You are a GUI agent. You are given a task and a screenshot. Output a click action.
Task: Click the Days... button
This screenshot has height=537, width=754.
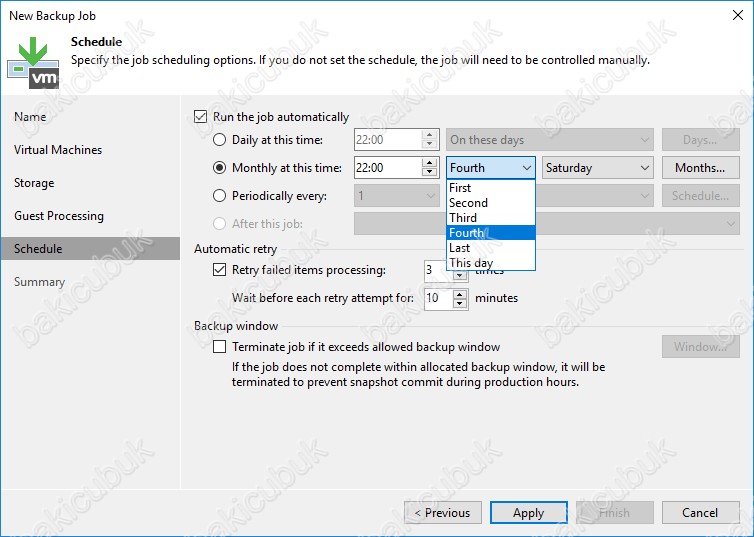pyautogui.click(x=701, y=140)
